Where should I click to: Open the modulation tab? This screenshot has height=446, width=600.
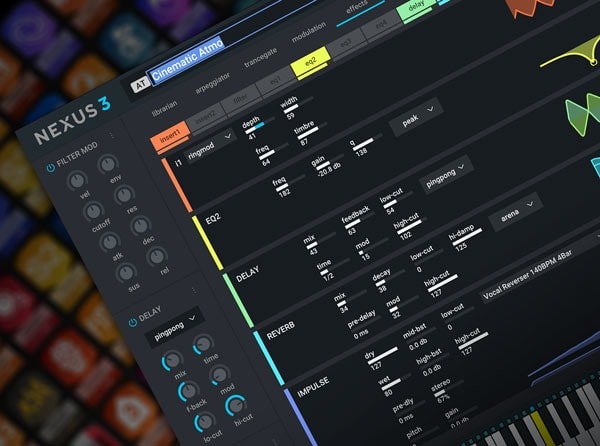click(309, 32)
